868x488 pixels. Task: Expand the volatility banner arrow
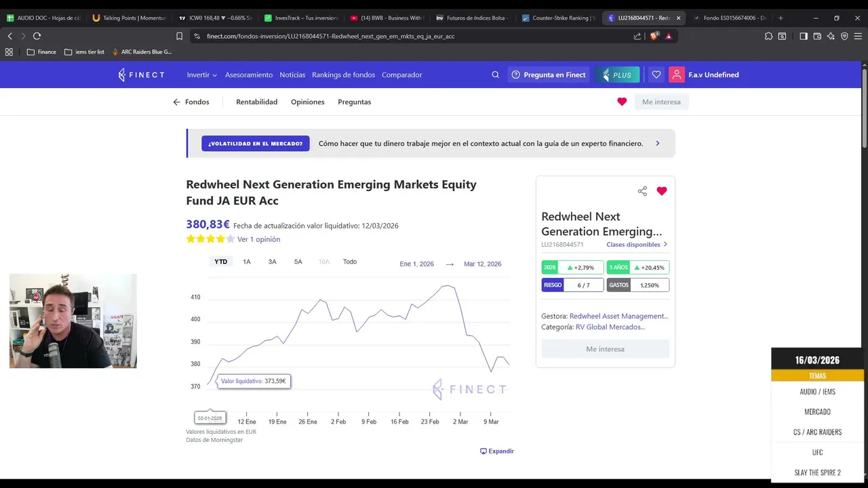[x=657, y=143]
